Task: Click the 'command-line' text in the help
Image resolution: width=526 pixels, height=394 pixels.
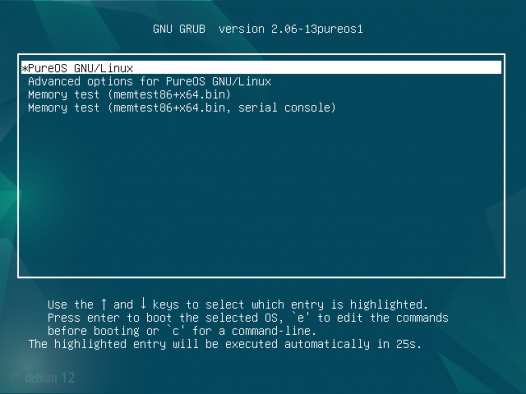Action: 274,331
